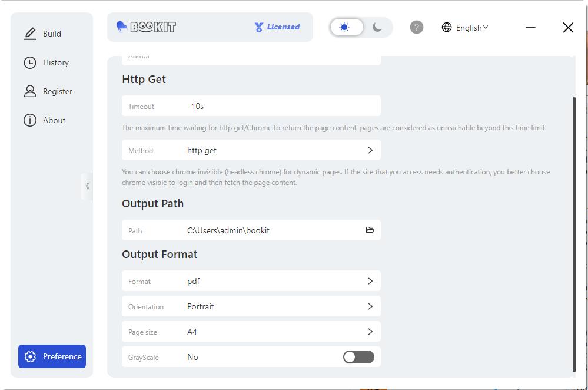Open help question mark icon
Image resolution: width=588 pixels, height=390 pixels.
coord(417,27)
